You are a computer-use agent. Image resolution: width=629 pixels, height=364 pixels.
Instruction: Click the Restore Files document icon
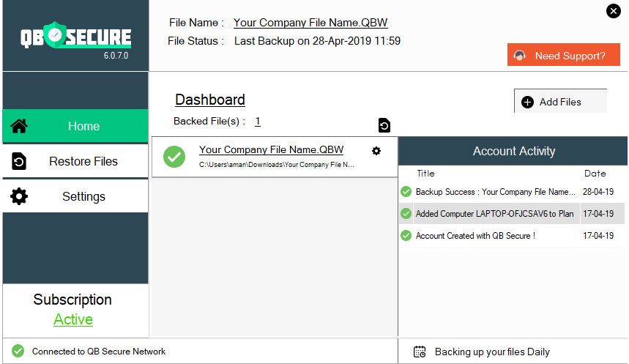[19, 161]
